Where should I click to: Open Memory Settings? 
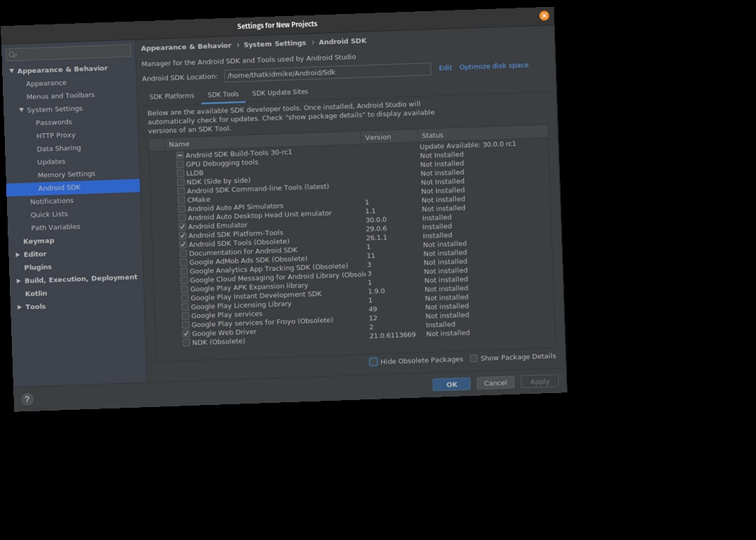tap(66, 174)
